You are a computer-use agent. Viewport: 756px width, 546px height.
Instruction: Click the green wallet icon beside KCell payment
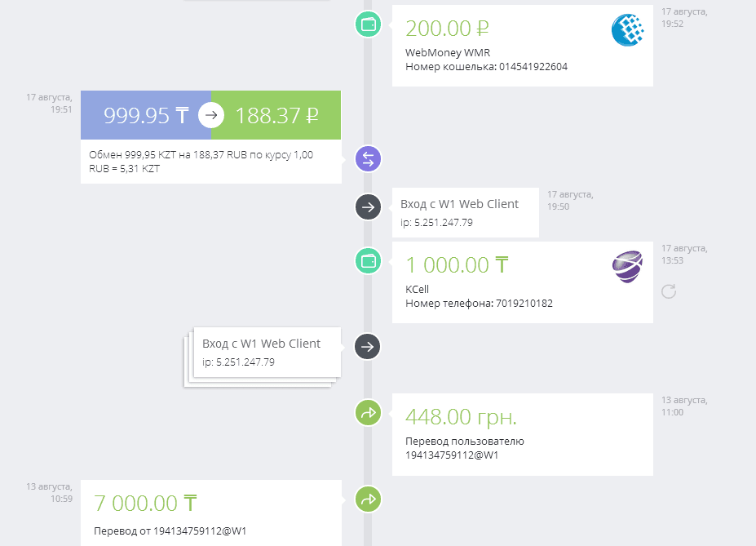coord(369,261)
